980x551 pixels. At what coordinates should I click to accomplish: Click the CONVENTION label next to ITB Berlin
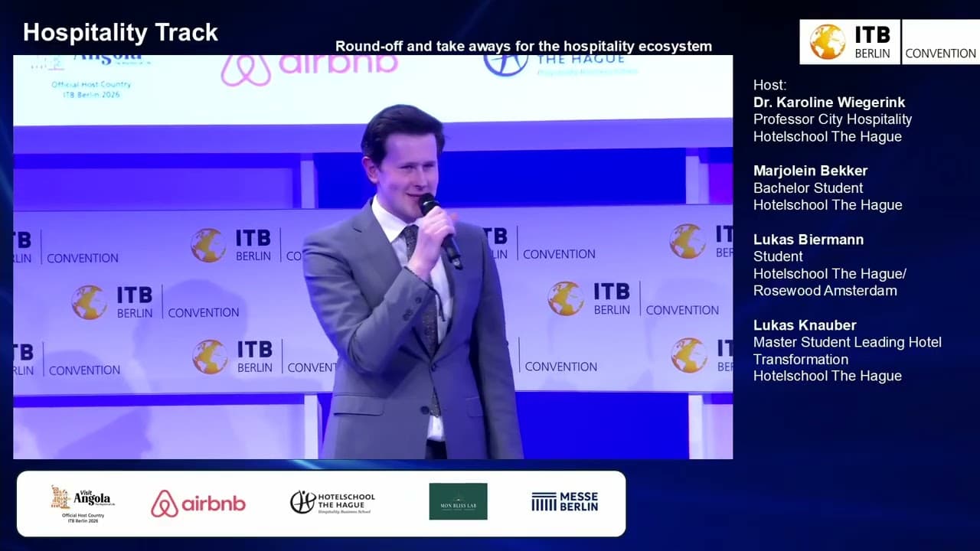[x=940, y=54]
